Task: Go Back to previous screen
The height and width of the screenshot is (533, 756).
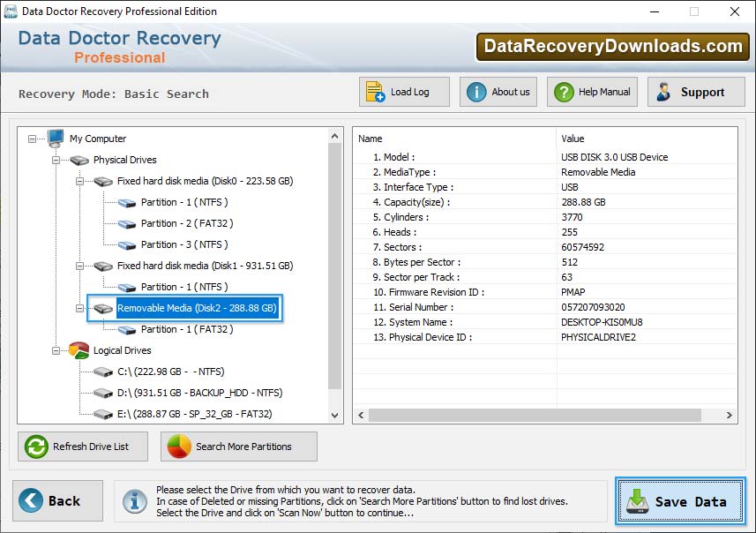Action: click(x=58, y=500)
